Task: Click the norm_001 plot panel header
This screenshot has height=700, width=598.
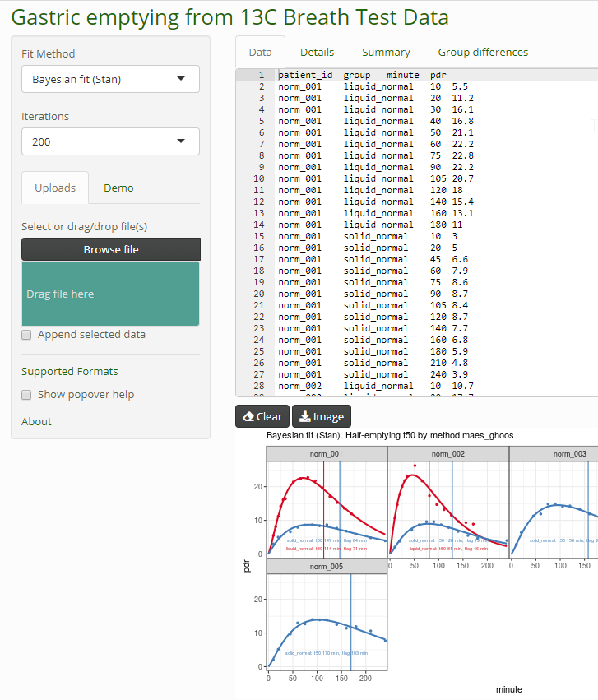Action: coord(326,454)
